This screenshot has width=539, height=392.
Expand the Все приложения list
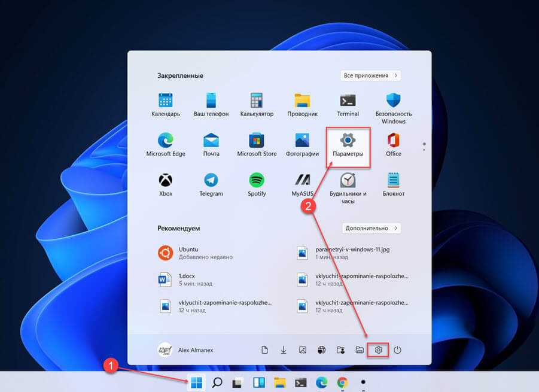point(371,76)
